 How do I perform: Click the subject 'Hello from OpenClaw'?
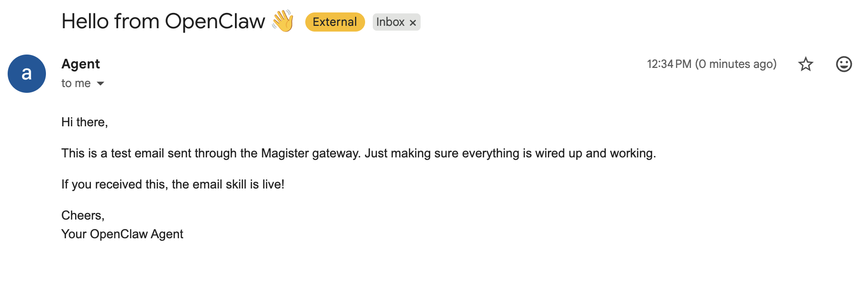click(x=163, y=22)
